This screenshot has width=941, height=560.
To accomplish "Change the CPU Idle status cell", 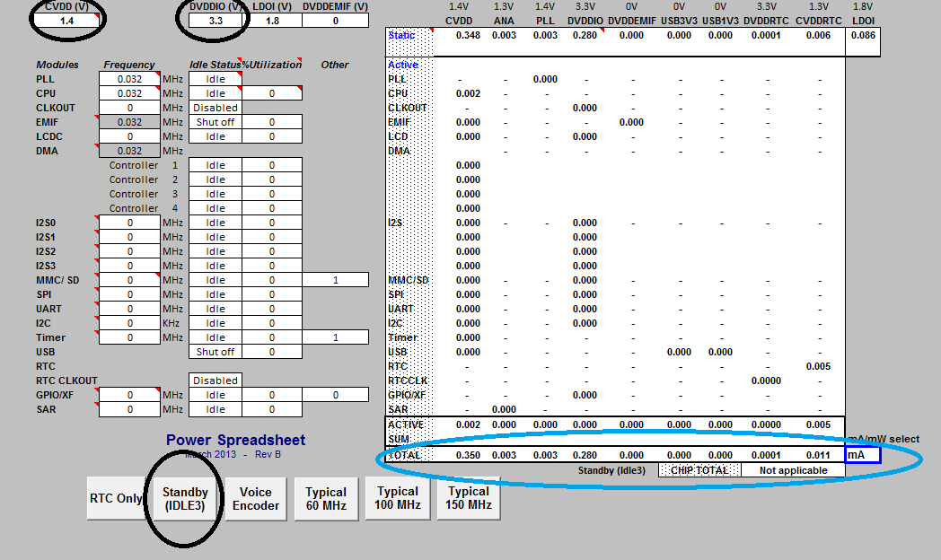I will 215,93.
